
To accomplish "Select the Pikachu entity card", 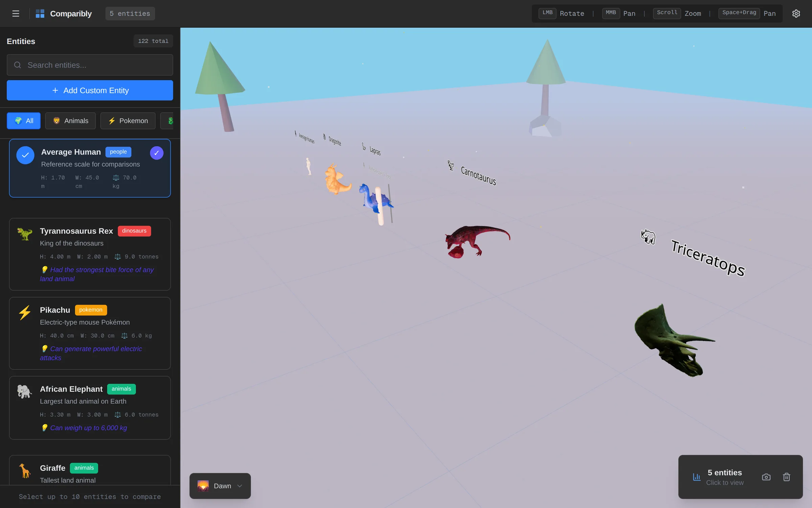I will (x=90, y=333).
